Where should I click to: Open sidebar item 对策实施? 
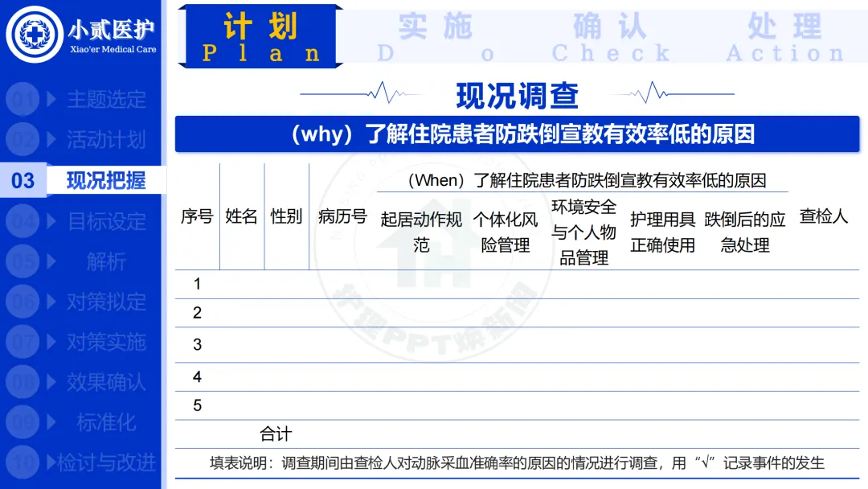pos(106,342)
